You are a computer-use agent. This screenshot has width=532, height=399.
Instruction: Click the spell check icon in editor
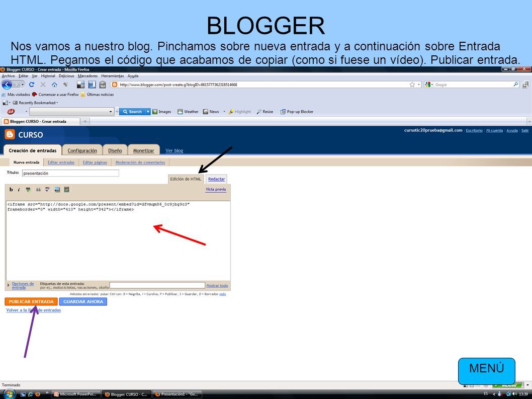click(47, 190)
